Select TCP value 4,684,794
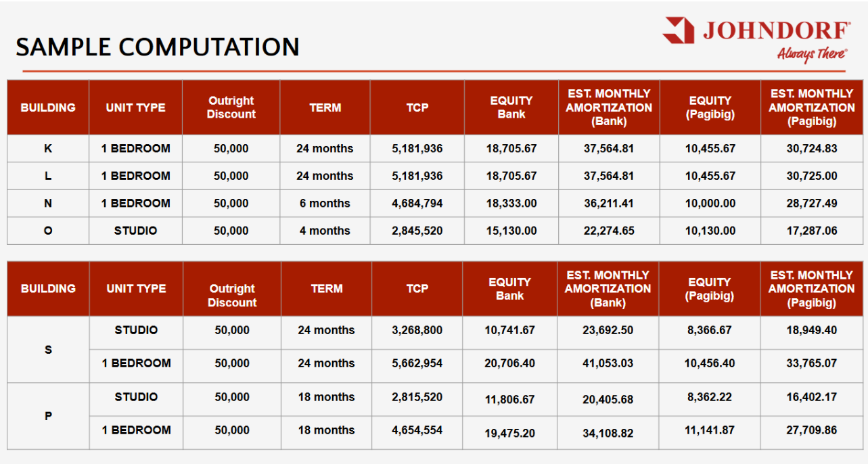Viewport: 868px width, 464px height. 417,203
